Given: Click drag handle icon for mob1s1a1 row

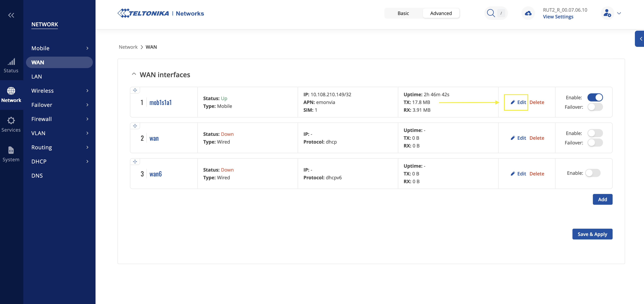Looking at the screenshot, I should [135, 90].
